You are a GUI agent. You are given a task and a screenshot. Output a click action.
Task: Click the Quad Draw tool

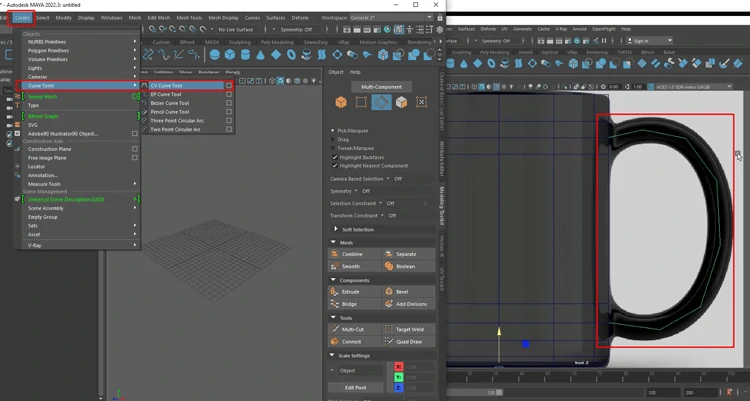click(x=408, y=341)
